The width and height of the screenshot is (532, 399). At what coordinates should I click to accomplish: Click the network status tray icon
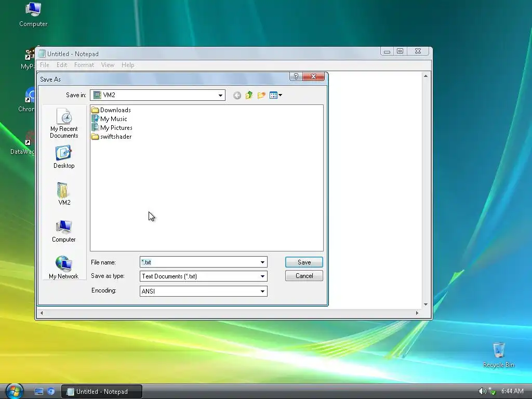tap(493, 392)
